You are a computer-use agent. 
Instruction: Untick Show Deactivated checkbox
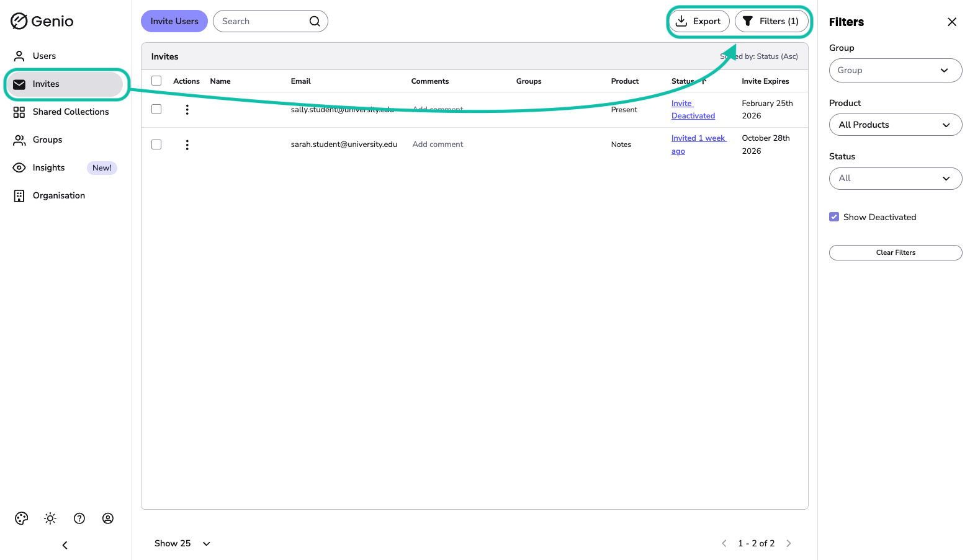coord(834,217)
